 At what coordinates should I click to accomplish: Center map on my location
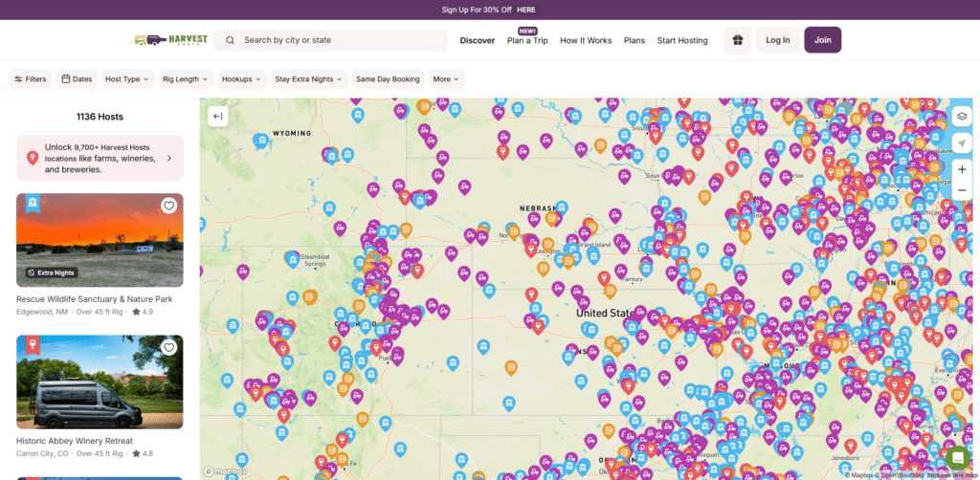962,142
